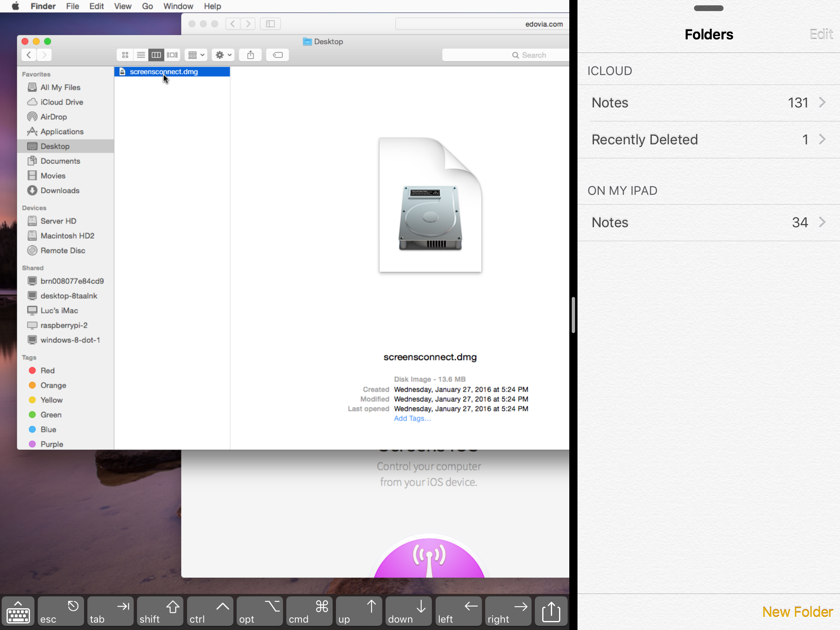The width and height of the screenshot is (840, 630).
Task: Open the Finder Go menu
Action: pyautogui.click(x=146, y=6)
